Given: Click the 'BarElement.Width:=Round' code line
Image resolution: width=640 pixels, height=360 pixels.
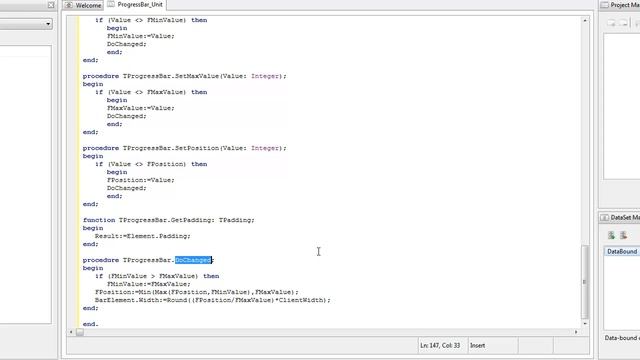Looking at the screenshot, I should 213,300.
